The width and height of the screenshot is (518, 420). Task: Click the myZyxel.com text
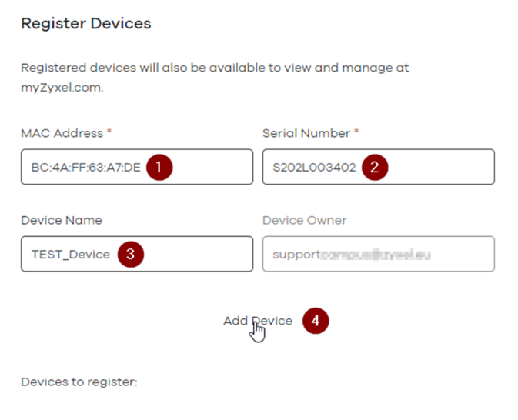click(x=61, y=88)
